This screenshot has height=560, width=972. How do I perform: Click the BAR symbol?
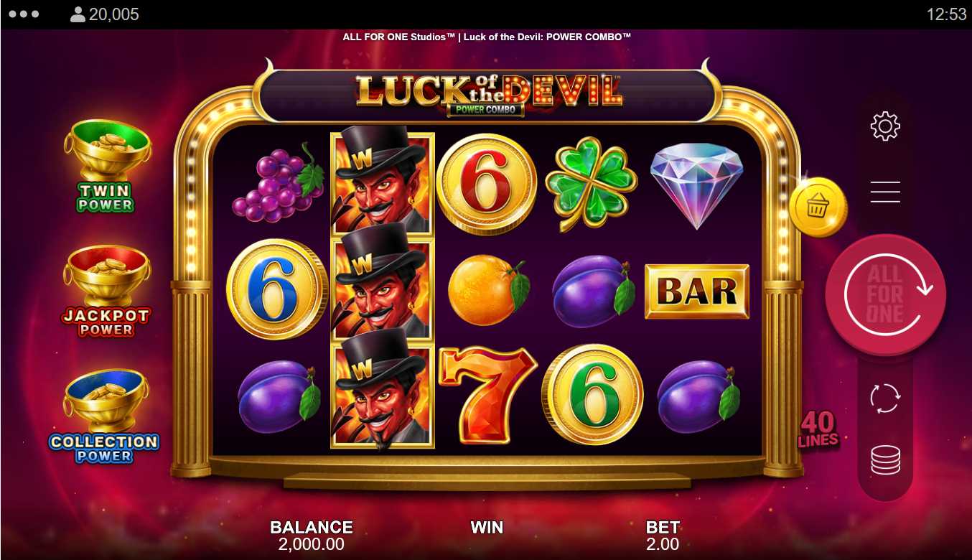click(696, 291)
